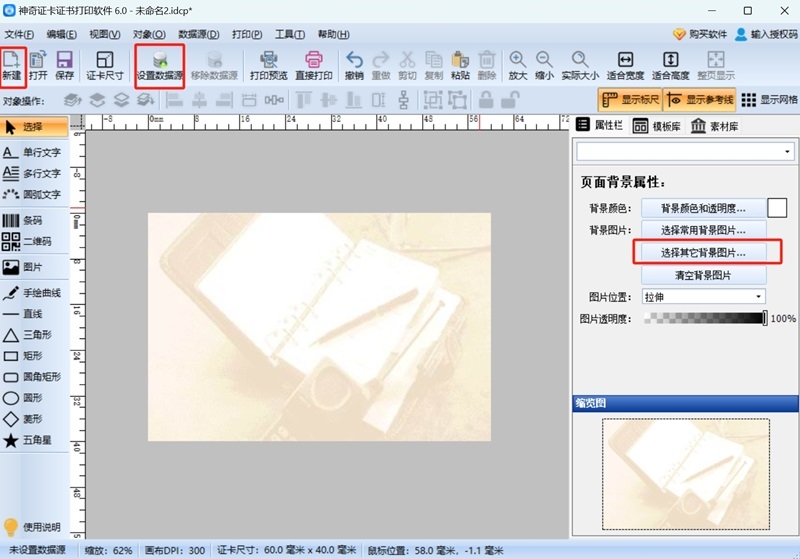Click the 选择其它背景图片 button
This screenshot has width=800, height=559.
coord(703,252)
